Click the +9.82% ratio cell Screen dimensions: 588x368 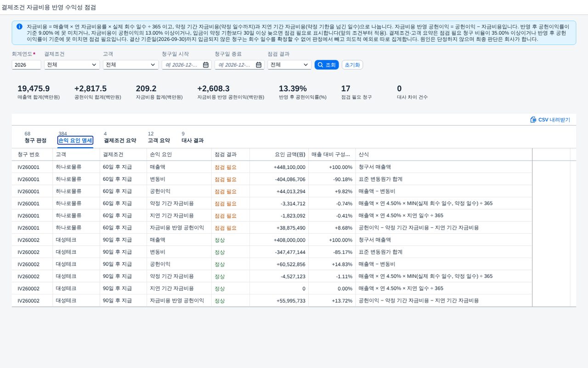click(344, 191)
